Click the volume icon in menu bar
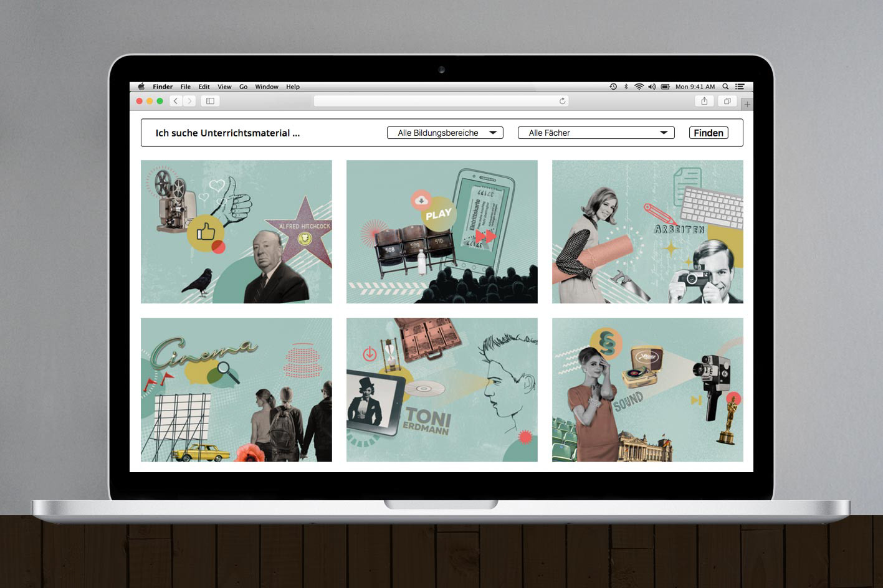883x588 pixels. tap(652, 87)
